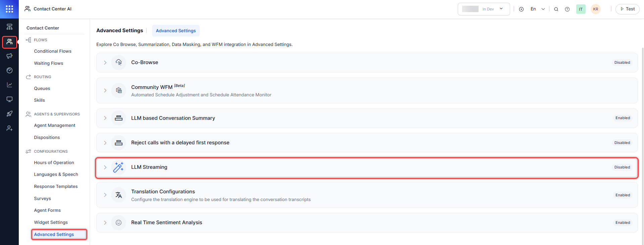Expand Reject calls with delayed response chevron
The height and width of the screenshot is (245, 644).
tap(105, 143)
